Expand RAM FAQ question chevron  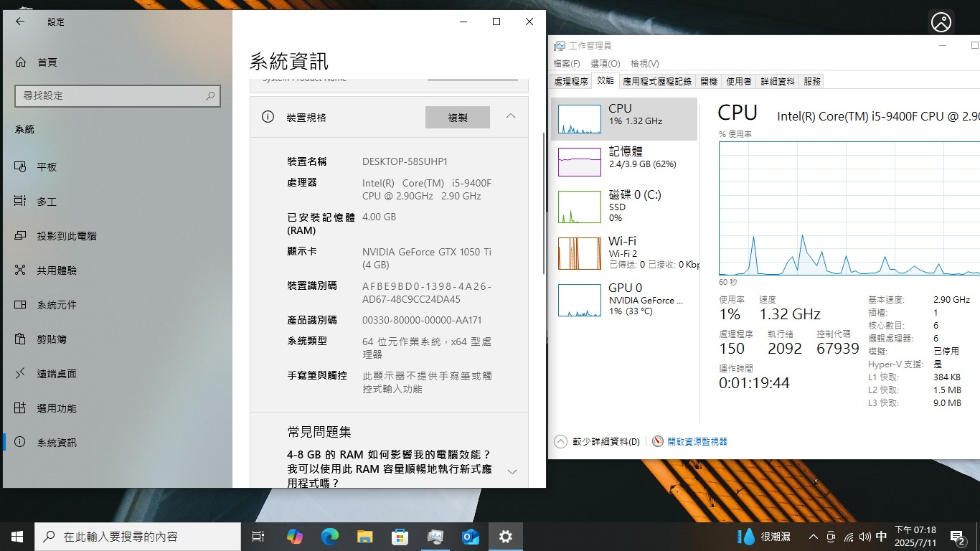512,471
